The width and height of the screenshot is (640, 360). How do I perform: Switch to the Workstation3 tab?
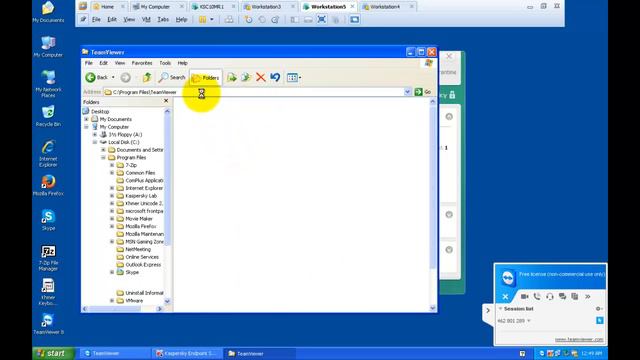pos(266,7)
